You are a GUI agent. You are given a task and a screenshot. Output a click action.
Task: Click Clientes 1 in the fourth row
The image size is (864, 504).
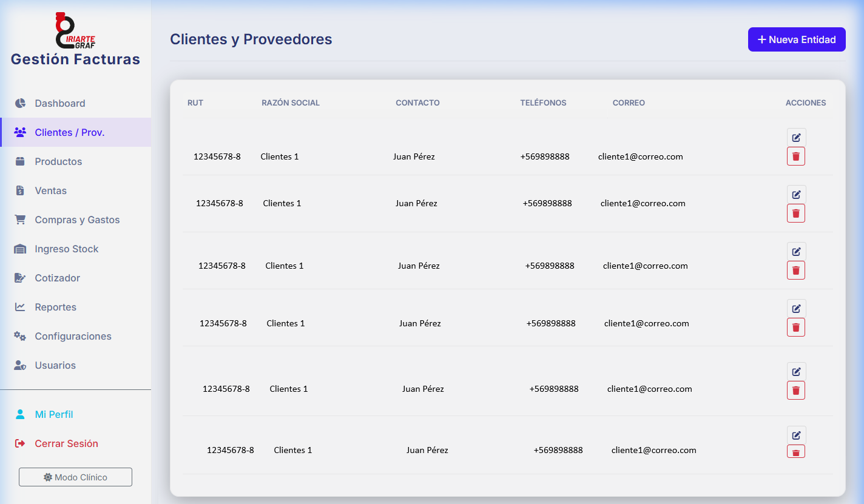tap(286, 323)
